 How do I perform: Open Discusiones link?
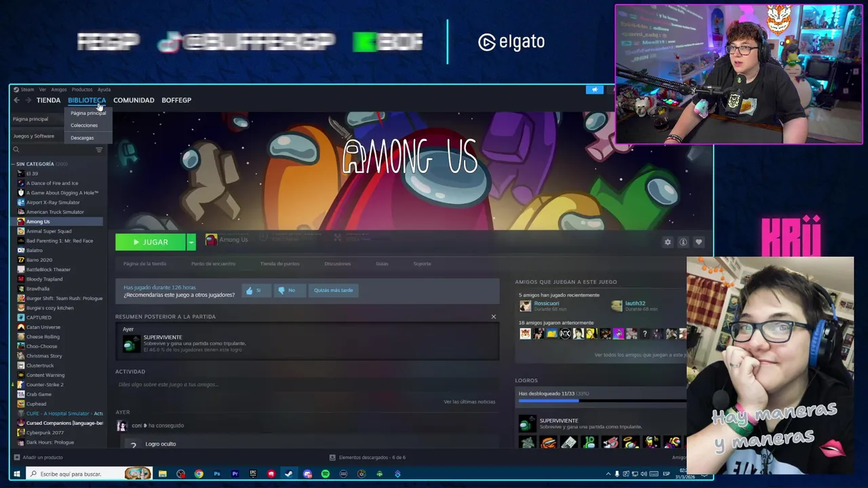tap(338, 264)
